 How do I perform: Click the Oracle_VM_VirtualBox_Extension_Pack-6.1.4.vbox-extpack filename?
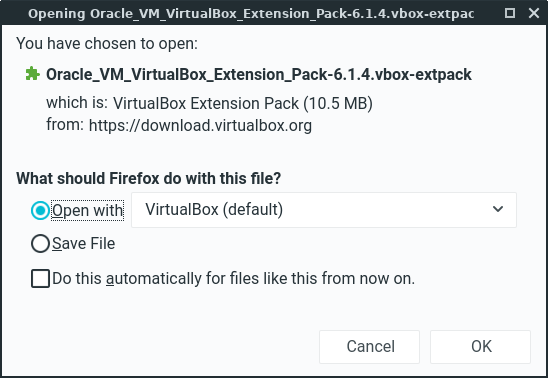pyautogui.click(x=259, y=74)
